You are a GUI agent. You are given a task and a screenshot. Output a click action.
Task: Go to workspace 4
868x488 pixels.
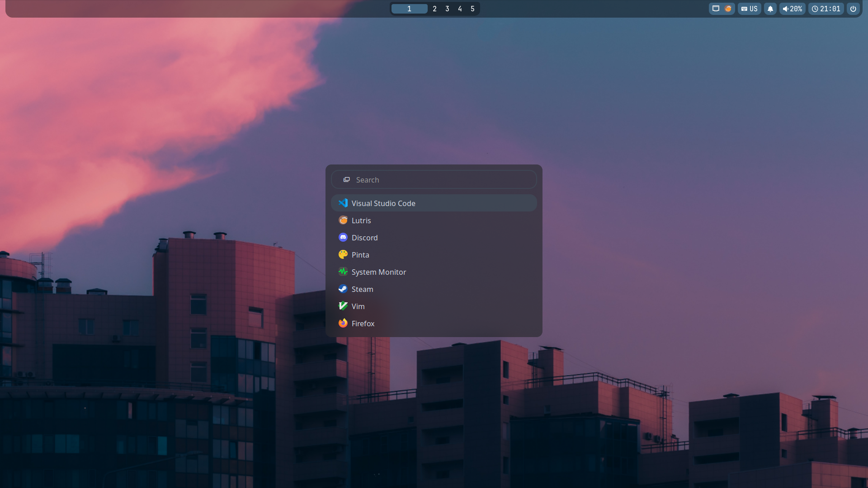point(460,9)
